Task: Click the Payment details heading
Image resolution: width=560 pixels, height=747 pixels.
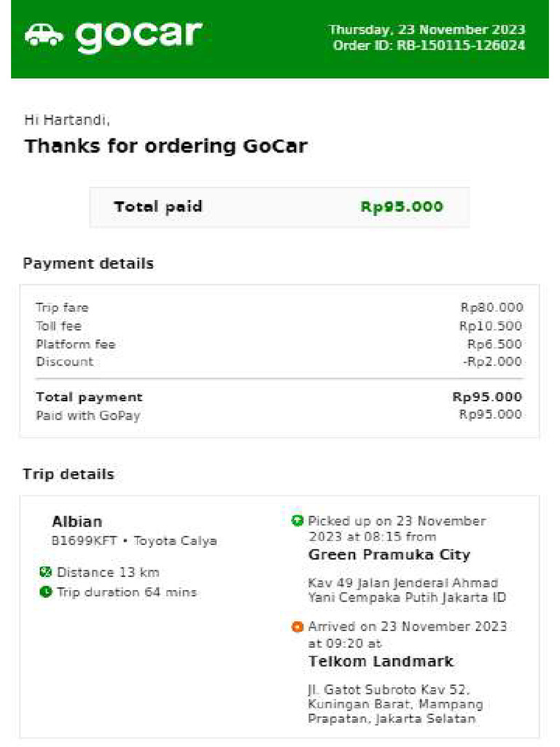Action: click(x=88, y=263)
